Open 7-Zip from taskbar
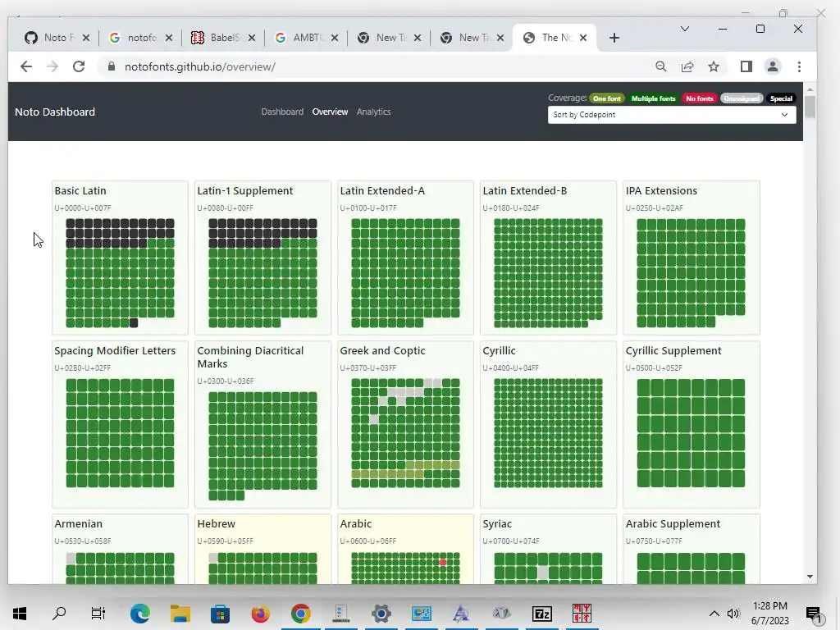This screenshot has height=630, width=840. point(541,613)
